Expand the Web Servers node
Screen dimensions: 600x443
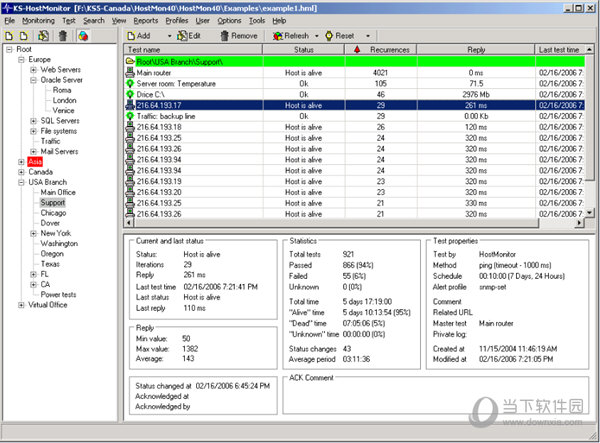click(x=34, y=70)
